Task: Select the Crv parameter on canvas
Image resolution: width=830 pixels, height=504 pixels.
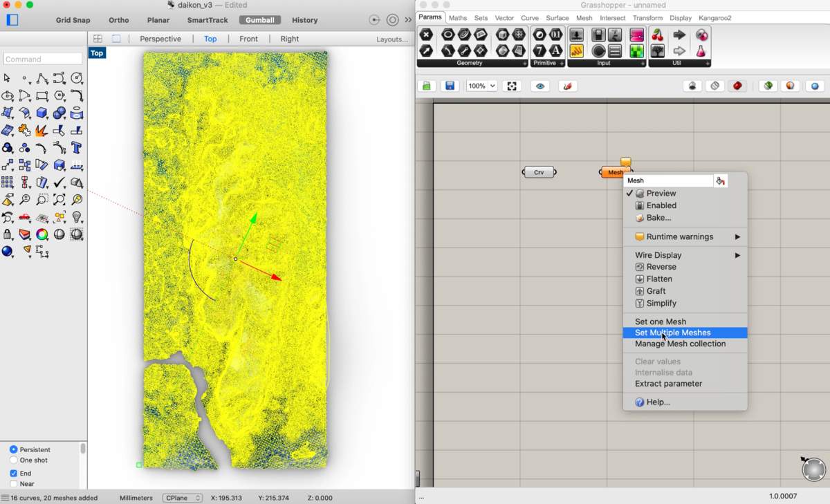Action: (539, 172)
